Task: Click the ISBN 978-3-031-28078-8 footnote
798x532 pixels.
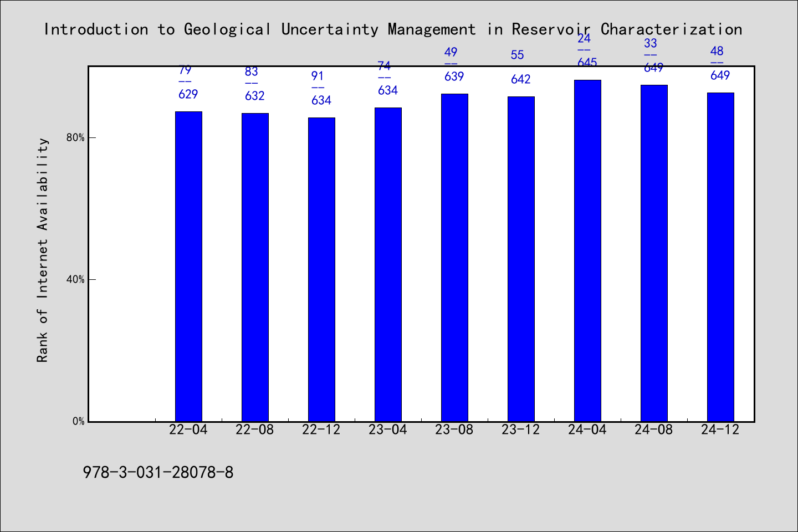Action: 158,473
